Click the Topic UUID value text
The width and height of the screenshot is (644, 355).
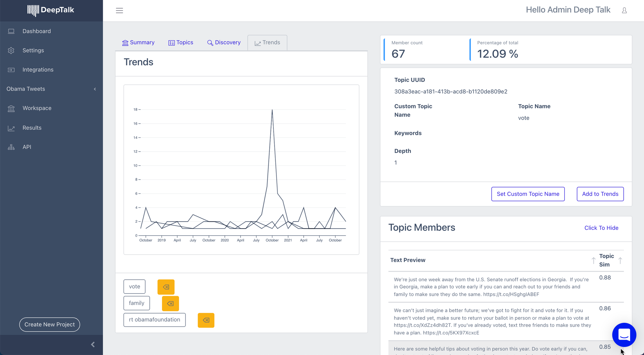tap(451, 92)
